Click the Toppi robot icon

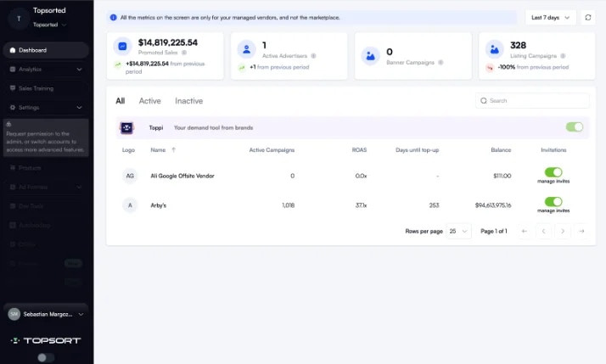click(126, 128)
